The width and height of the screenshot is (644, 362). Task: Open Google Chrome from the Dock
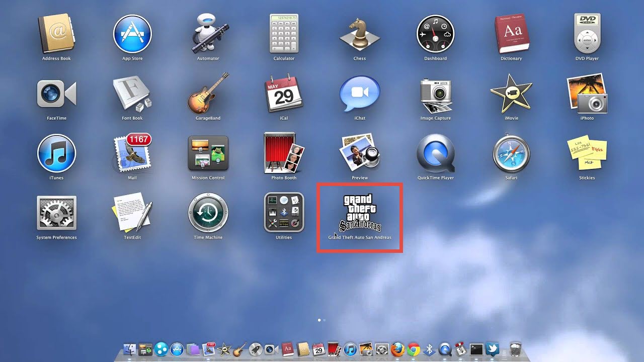coord(414,349)
